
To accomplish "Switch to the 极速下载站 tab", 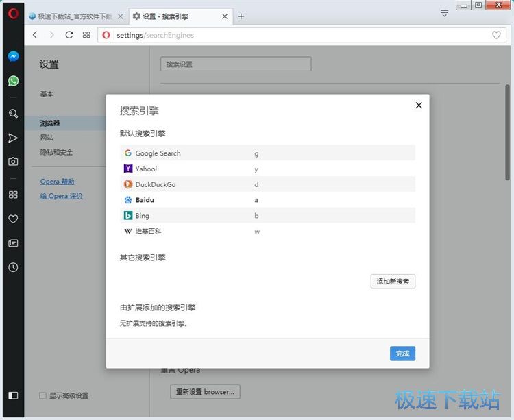I will (x=77, y=16).
